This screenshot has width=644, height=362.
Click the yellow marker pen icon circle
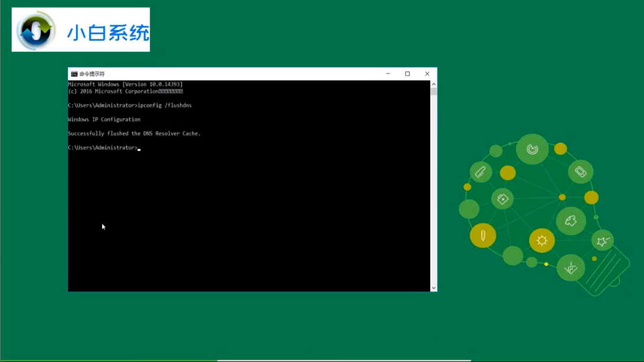(x=483, y=236)
